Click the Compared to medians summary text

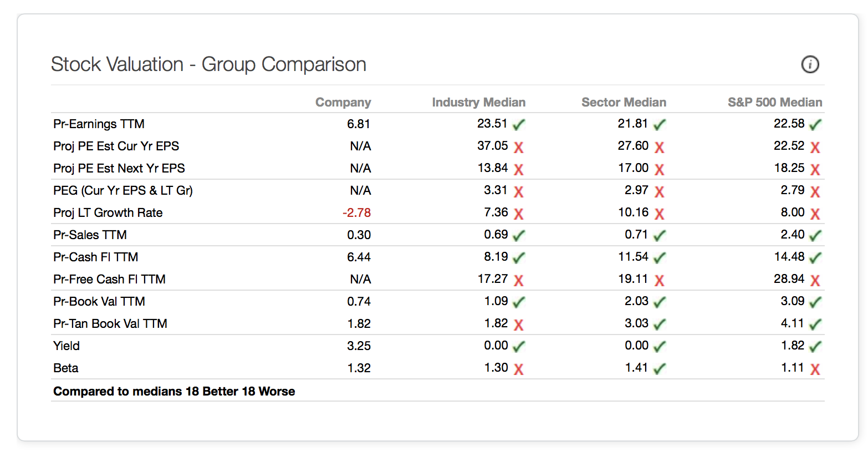[x=174, y=391]
